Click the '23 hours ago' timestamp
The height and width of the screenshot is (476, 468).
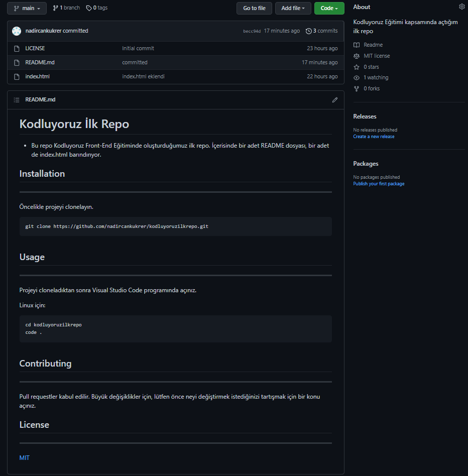pyautogui.click(x=322, y=48)
